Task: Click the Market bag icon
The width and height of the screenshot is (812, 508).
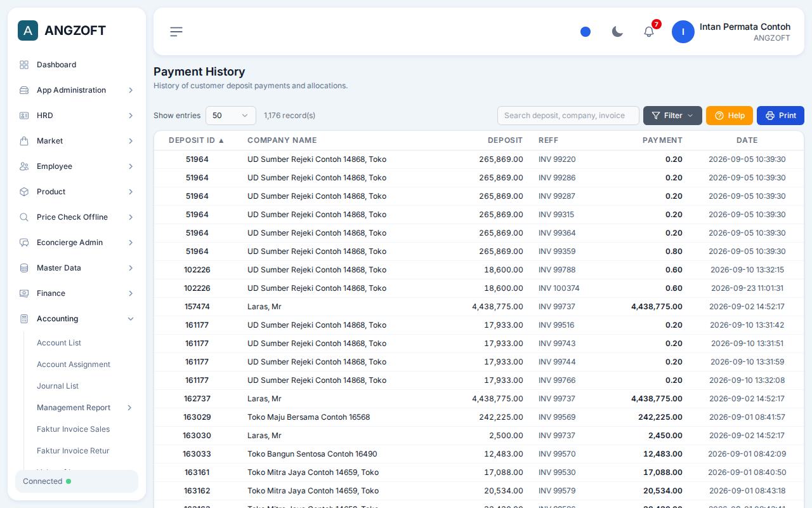Action: click(24, 141)
